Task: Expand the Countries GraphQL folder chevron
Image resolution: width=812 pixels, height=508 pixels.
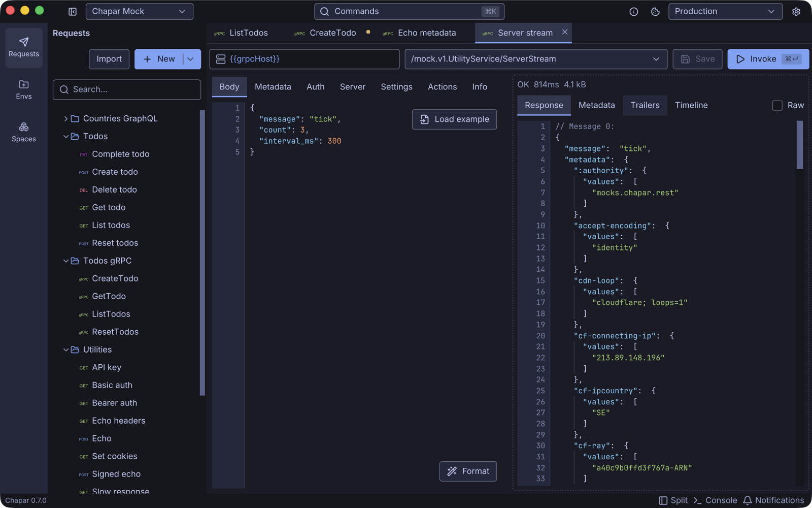Action: 65,118
